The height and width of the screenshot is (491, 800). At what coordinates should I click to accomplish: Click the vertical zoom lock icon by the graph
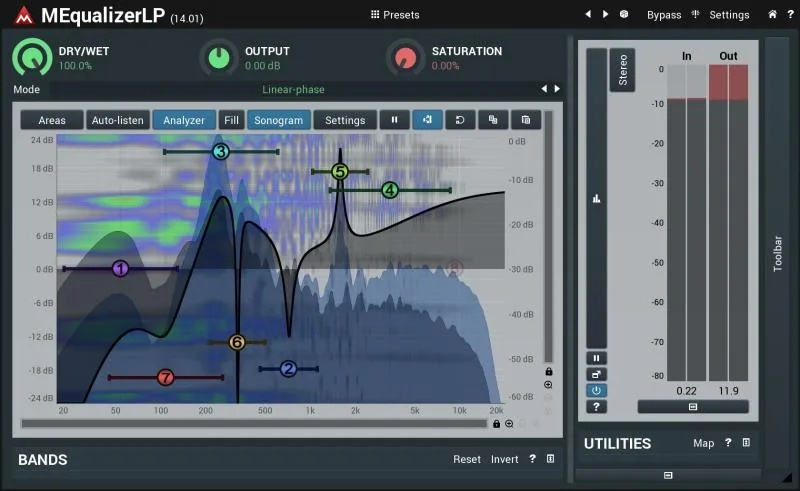[x=549, y=371]
